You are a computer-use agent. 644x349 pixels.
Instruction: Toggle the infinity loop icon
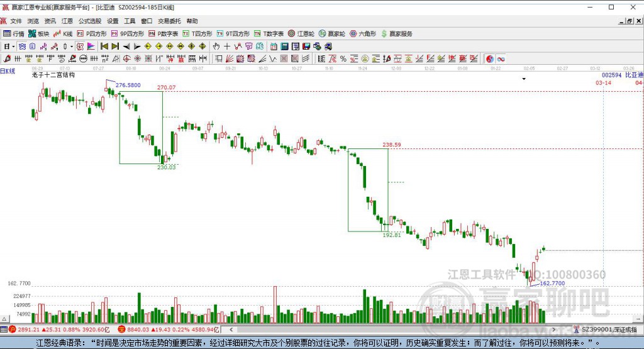501,58
